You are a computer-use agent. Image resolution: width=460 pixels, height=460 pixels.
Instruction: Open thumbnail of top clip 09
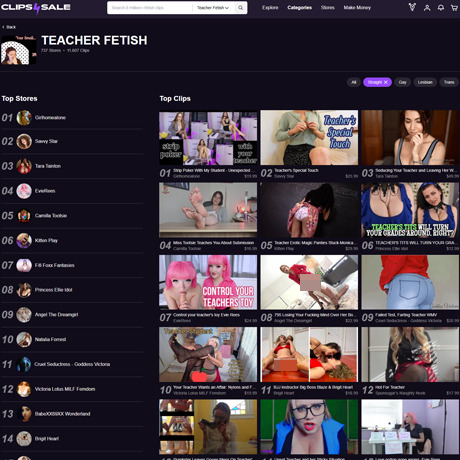pos(410,282)
